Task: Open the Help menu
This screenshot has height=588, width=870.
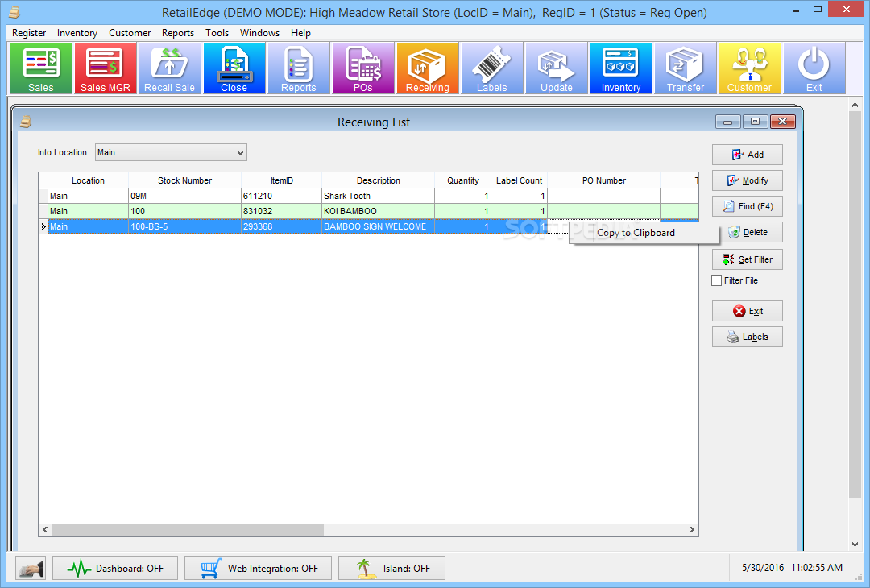Action: coord(300,33)
